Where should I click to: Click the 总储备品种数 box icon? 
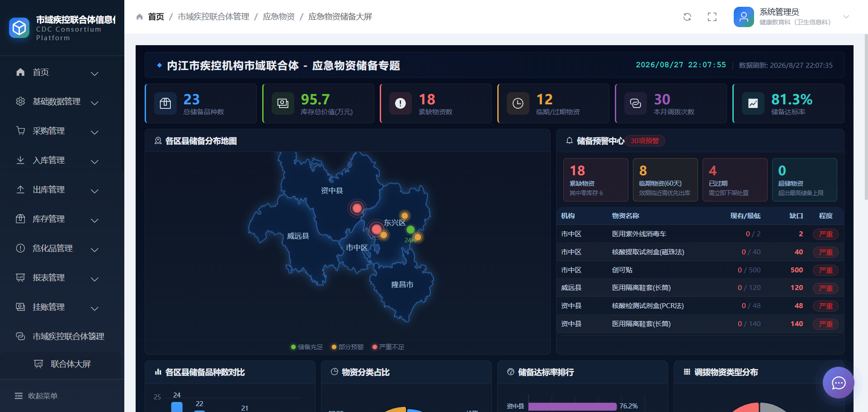tap(165, 103)
